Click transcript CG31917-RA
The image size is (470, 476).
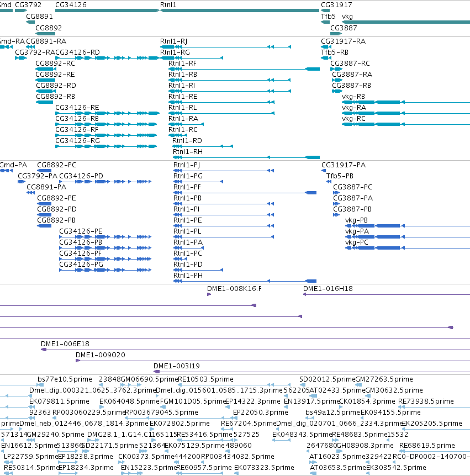click(x=343, y=41)
